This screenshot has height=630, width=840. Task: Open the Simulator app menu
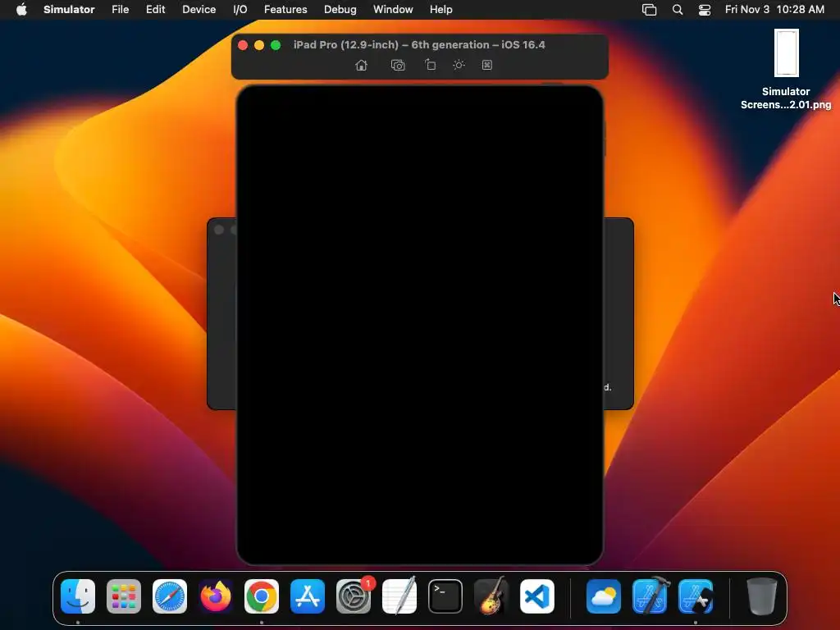(x=69, y=9)
